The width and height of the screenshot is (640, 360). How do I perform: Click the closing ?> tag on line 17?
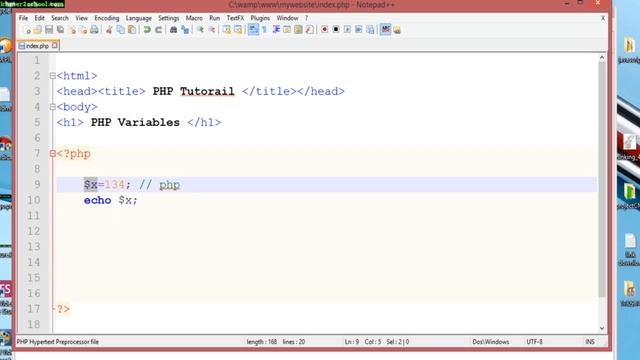click(x=63, y=309)
